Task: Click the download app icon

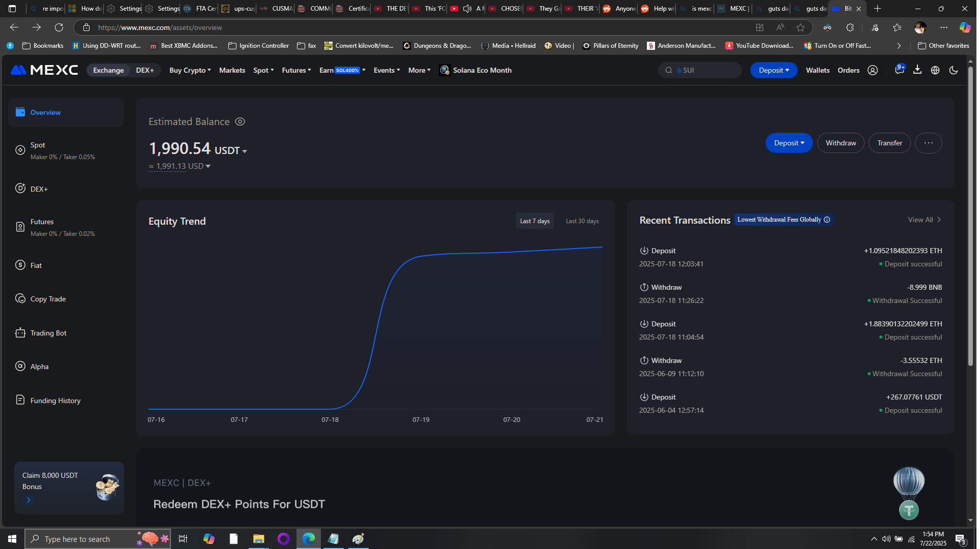Action: click(917, 70)
